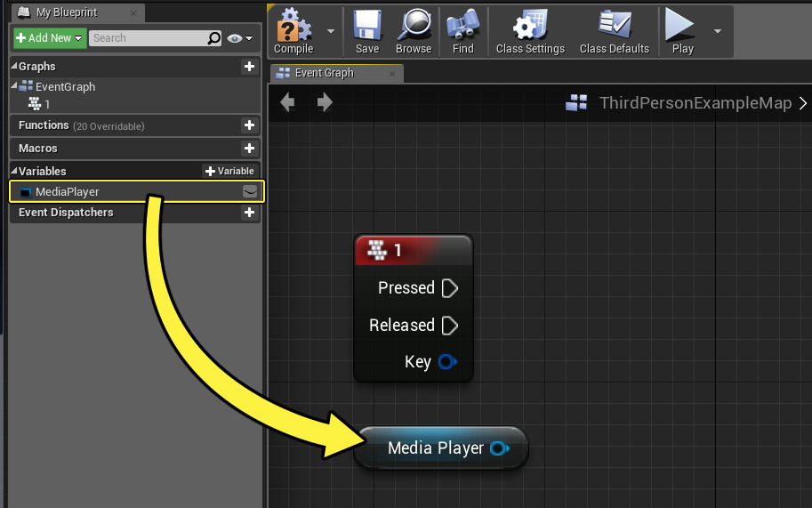
Task: Click the Pressed execution pin
Action: click(x=449, y=288)
